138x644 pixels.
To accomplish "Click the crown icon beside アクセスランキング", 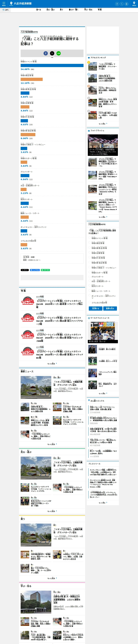I will (x=89, y=58).
